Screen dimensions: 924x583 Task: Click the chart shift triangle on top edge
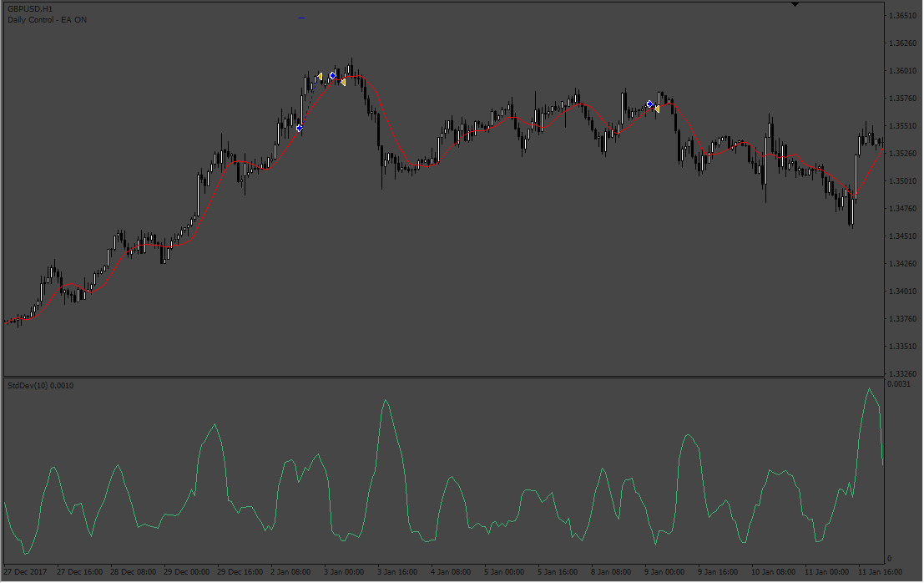coord(795,4)
